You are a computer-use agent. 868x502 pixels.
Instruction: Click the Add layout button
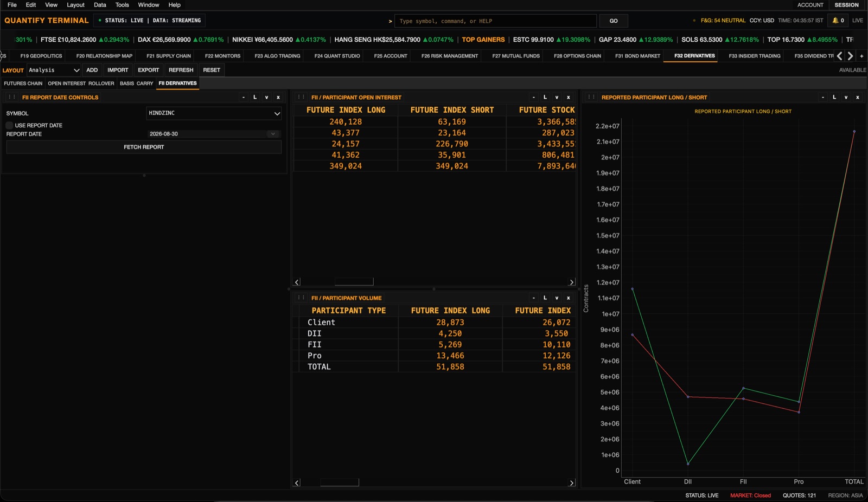(92, 70)
